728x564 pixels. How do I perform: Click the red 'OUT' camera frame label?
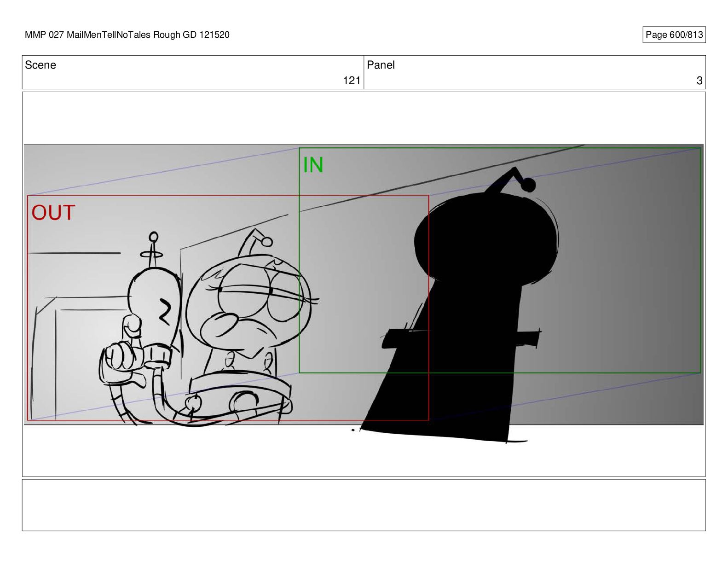coord(53,213)
